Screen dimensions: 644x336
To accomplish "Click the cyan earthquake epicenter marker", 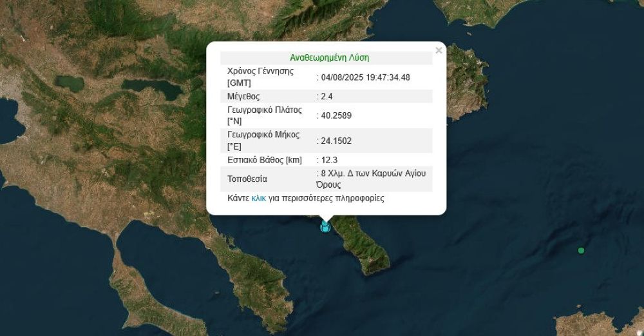I will (325, 226).
